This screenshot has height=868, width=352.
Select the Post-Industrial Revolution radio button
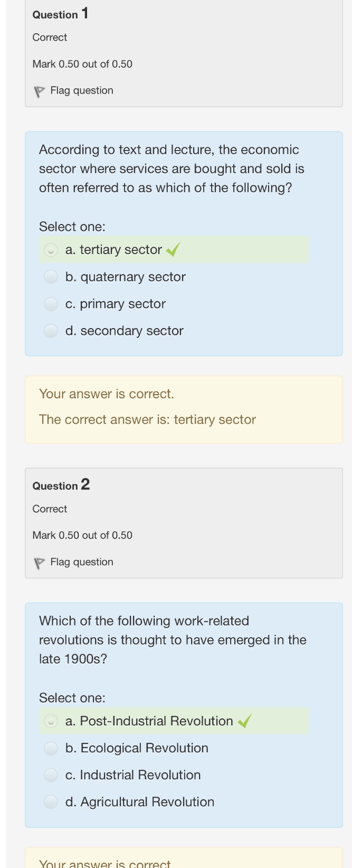click(x=51, y=721)
